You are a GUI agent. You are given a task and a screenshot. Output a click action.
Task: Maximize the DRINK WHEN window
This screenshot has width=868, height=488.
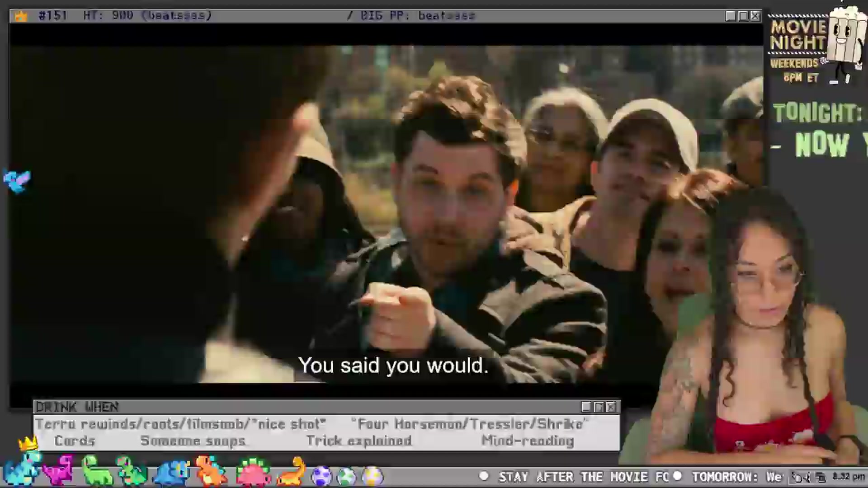pyautogui.click(x=599, y=407)
